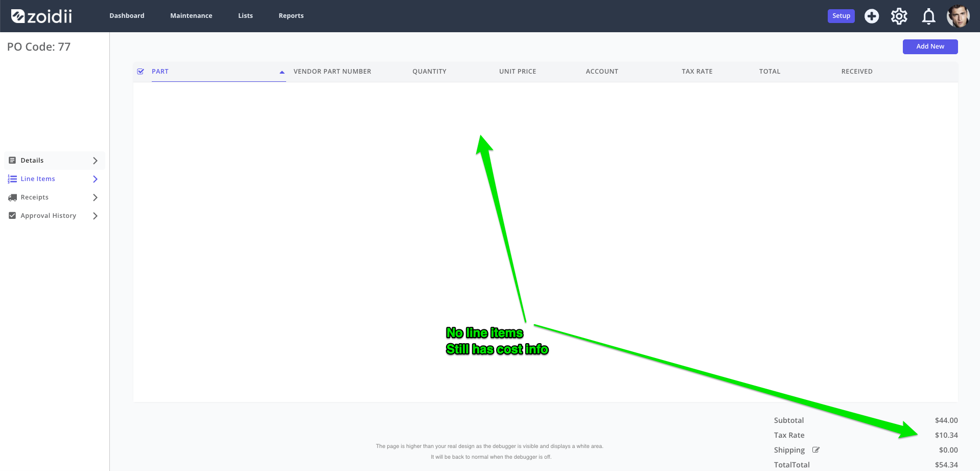The height and width of the screenshot is (471, 980).
Task: Open the plus add menu icon
Action: point(872,16)
